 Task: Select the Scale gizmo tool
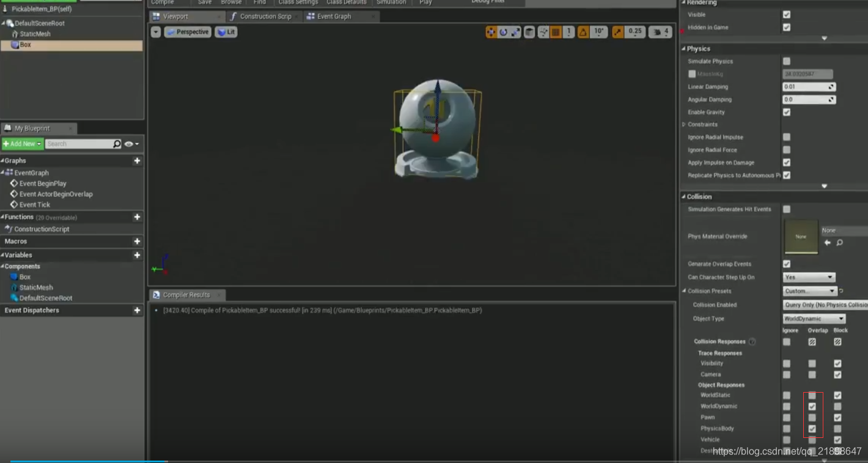click(x=514, y=31)
